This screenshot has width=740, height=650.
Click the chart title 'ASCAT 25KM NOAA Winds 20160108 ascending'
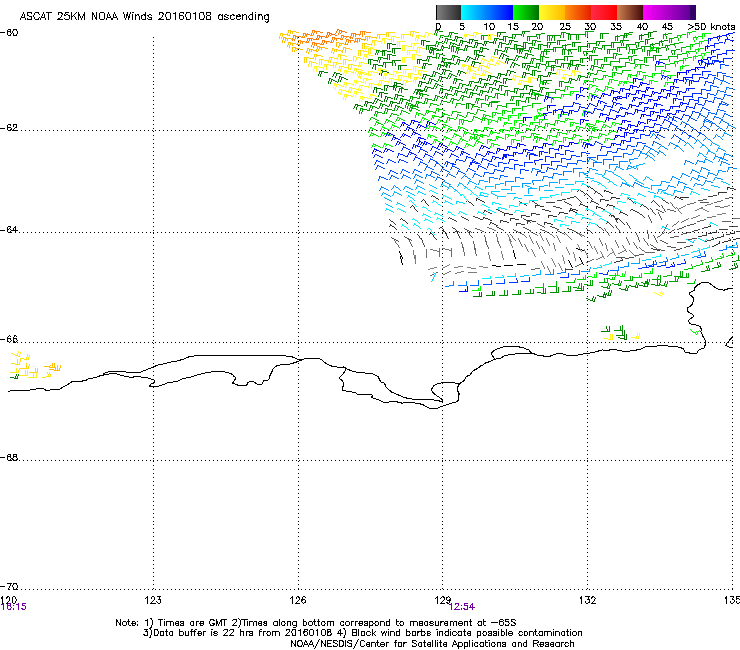pyautogui.click(x=144, y=17)
